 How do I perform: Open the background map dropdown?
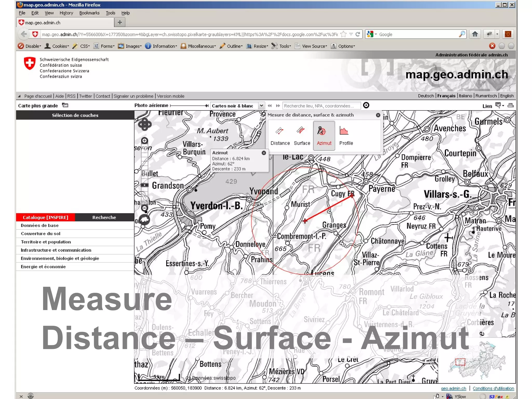(261, 105)
